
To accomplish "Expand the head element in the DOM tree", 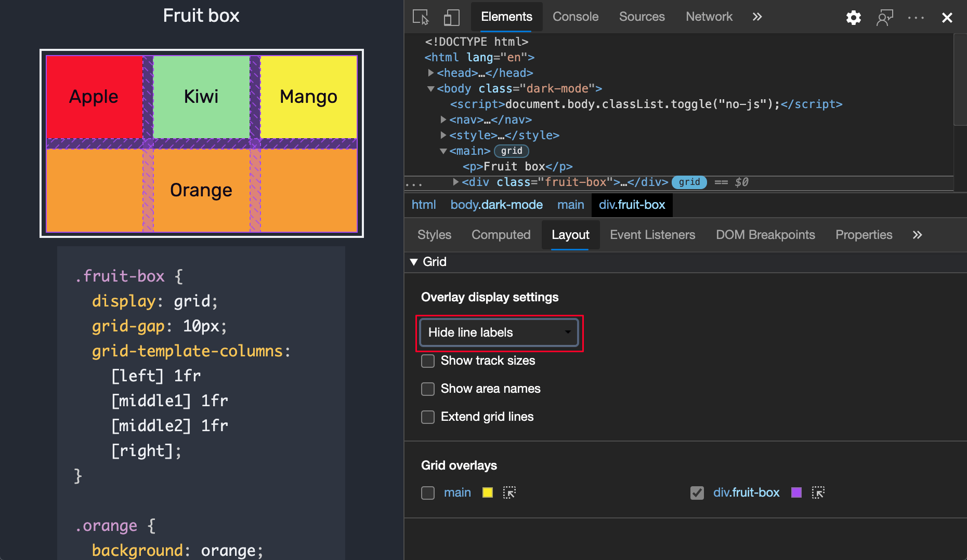I will click(x=431, y=73).
